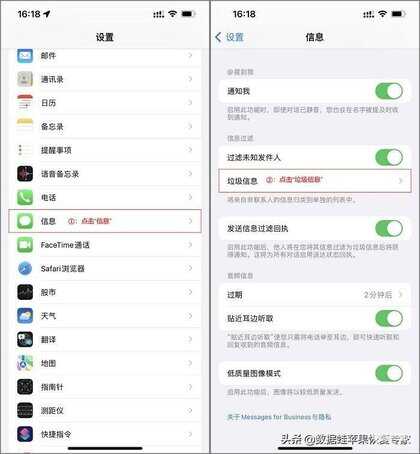Tap the Weather (天气) icon

coord(25,316)
